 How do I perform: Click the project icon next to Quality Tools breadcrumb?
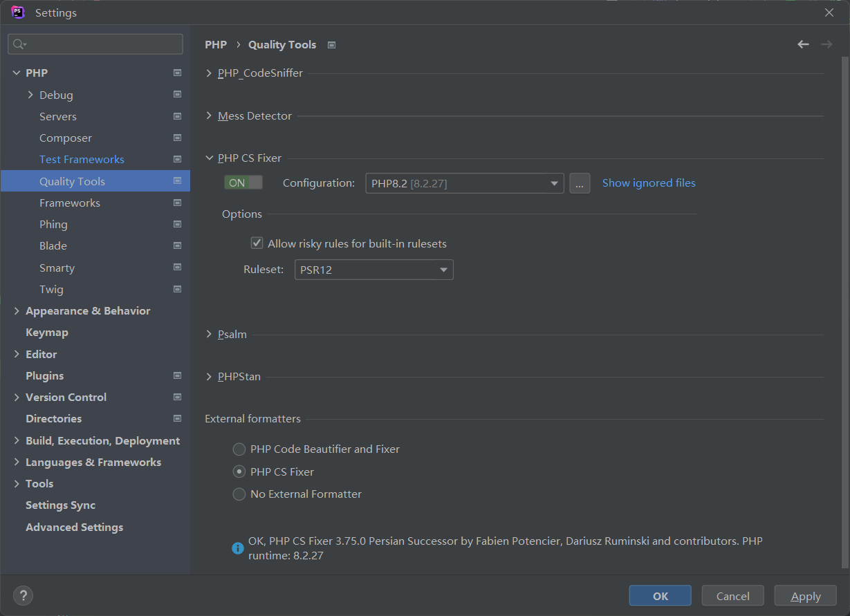click(x=332, y=45)
